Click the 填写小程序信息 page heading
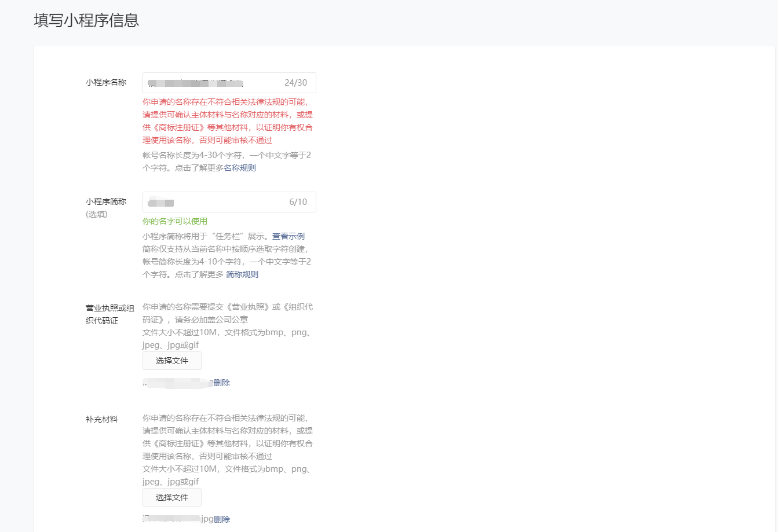This screenshot has width=778, height=532. (86, 21)
